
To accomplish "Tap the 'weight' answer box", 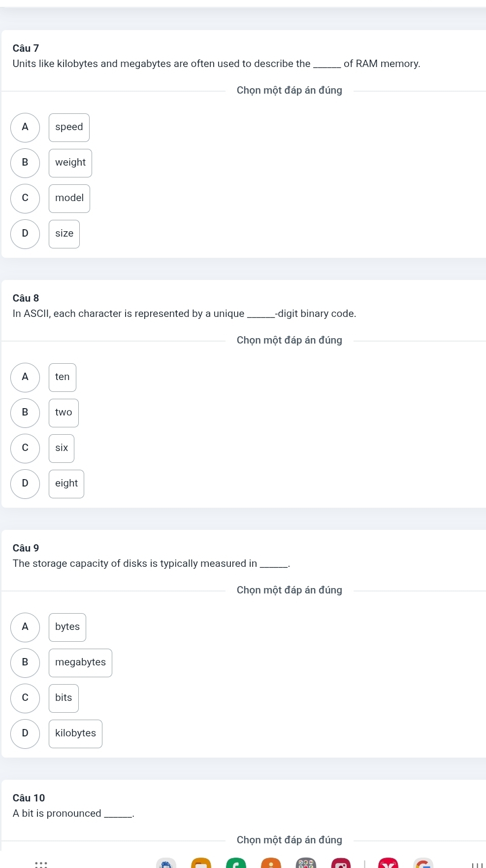I will coord(70,163).
